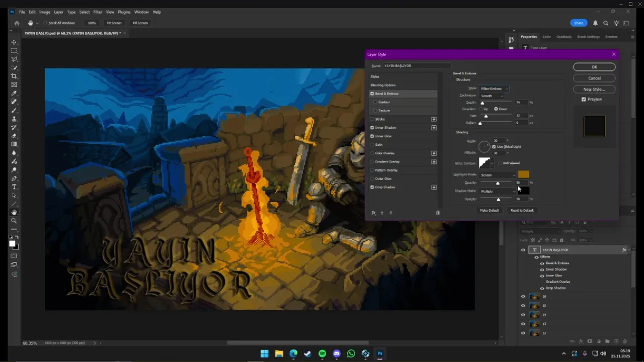Open the zoom percentage field 100%
644x362 pixels.
click(x=92, y=23)
